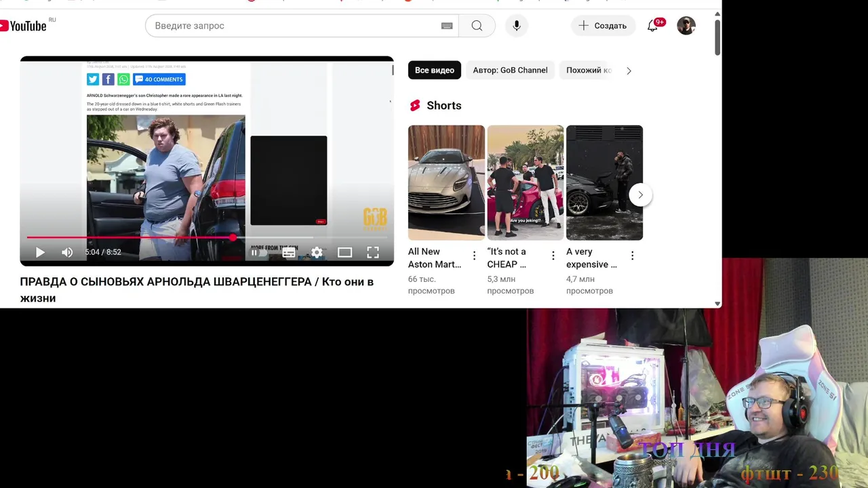Start voice search with the microphone
Screen dimensions: 868x488
click(517, 26)
